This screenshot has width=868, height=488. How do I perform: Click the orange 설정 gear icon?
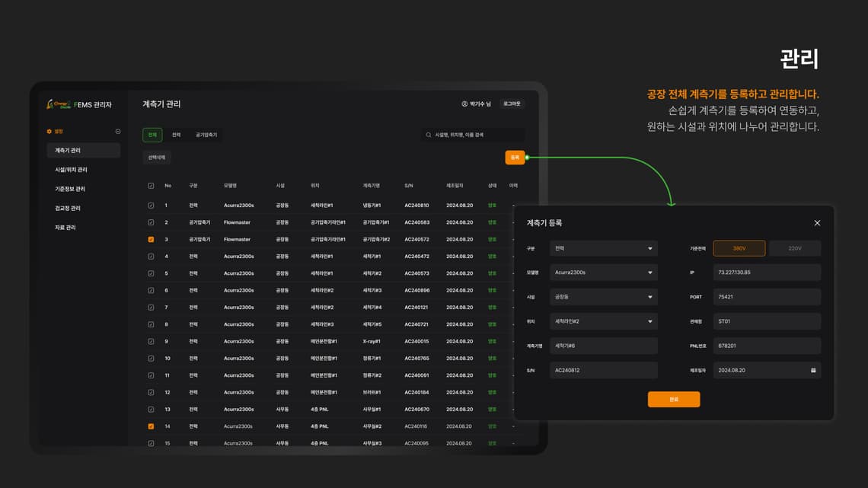(x=49, y=132)
